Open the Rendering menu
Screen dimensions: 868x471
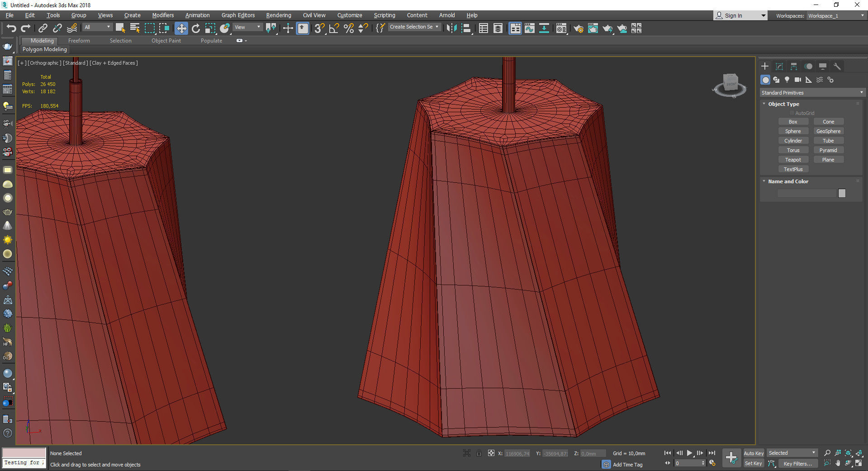click(x=279, y=15)
